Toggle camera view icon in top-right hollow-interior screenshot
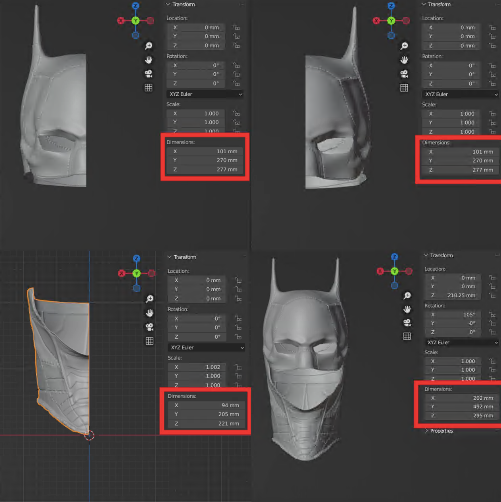 coord(404,74)
